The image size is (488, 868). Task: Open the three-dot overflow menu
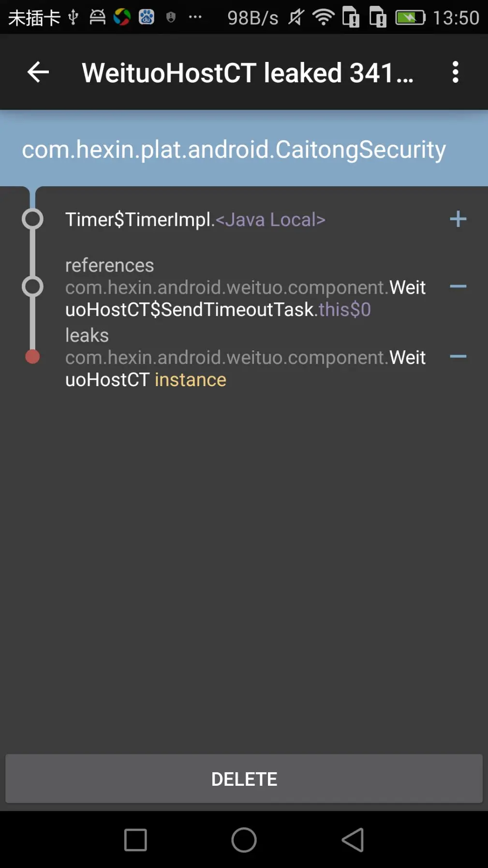[x=455, y=72]
